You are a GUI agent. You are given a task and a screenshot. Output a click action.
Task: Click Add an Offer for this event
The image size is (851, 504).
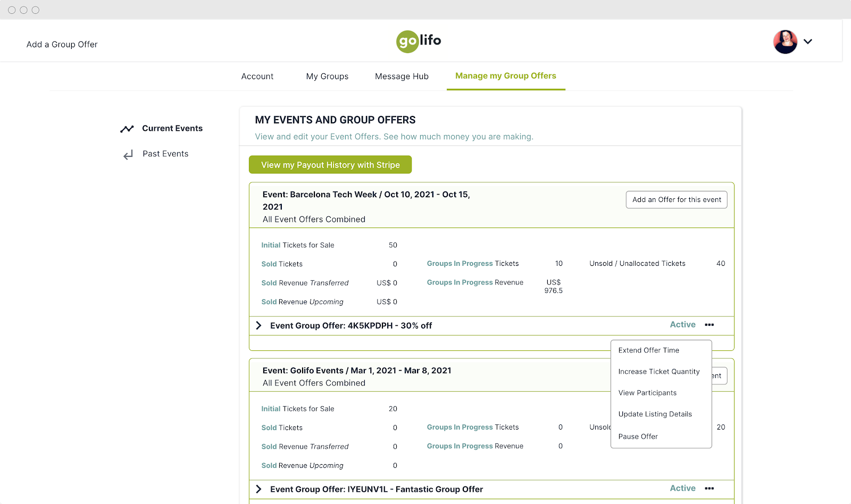coord(677,200)
